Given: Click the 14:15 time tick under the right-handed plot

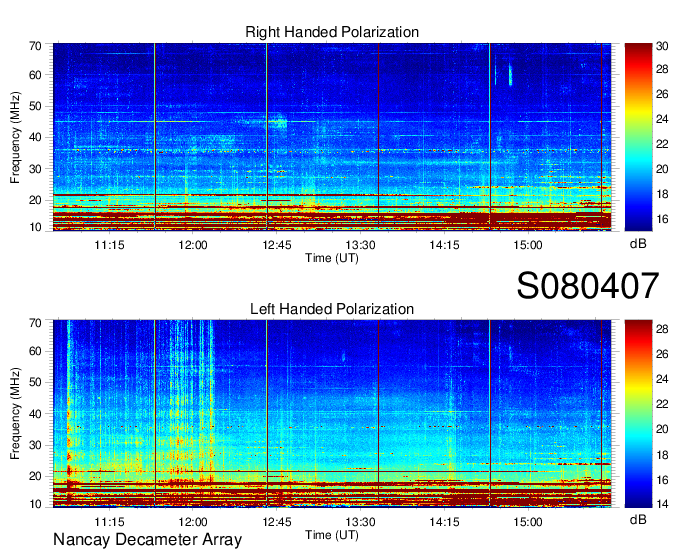Looking at the screenshot, I should click(x=445, y=245).
